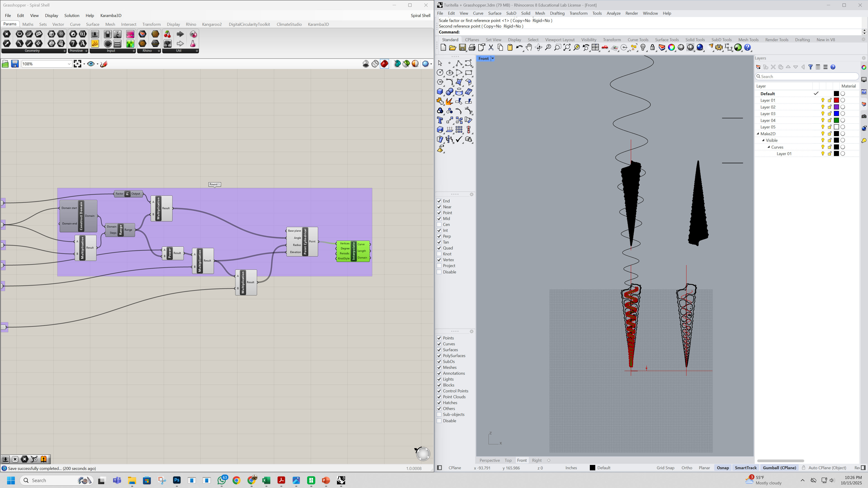Open the Rhino Options gear icon
The height and width of the screenshot is (488, 868).
pos(719,47)
